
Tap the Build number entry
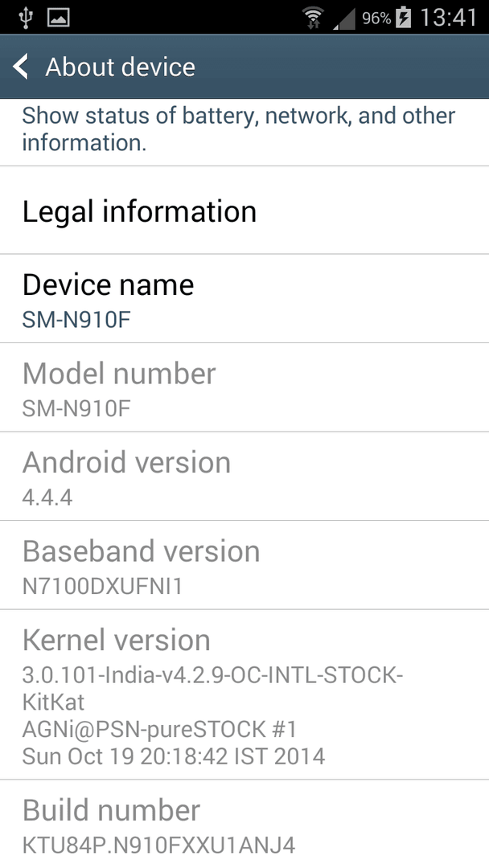click(x=244, y=825)
